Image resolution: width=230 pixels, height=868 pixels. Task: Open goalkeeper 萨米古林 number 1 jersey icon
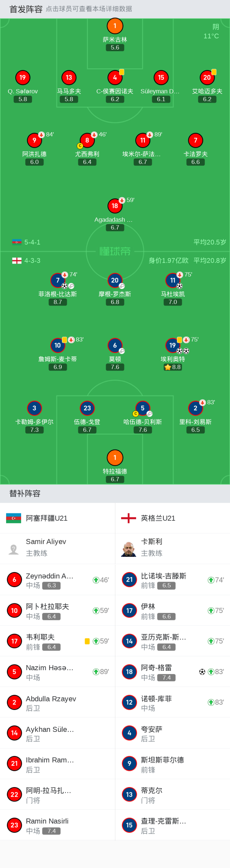pos(115,26)
